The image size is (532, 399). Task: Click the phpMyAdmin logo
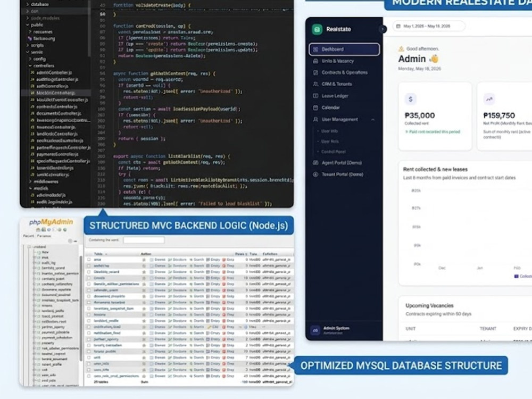(51, 222)
